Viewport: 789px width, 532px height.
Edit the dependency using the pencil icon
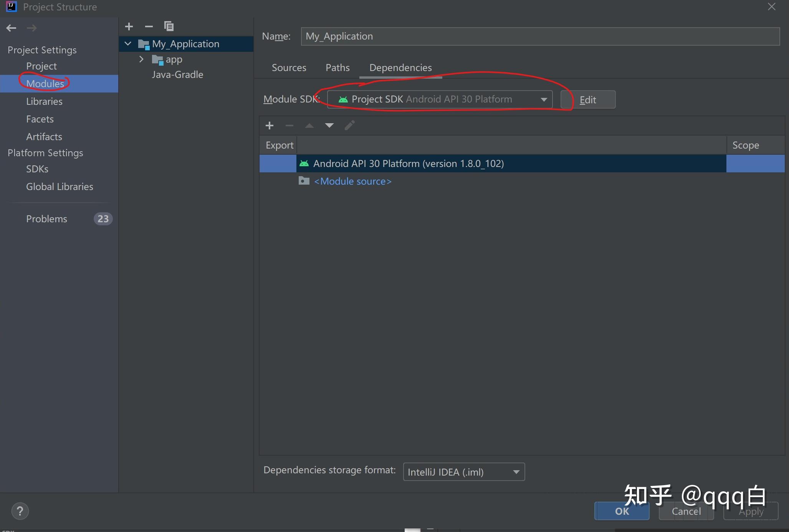[349, 125]
